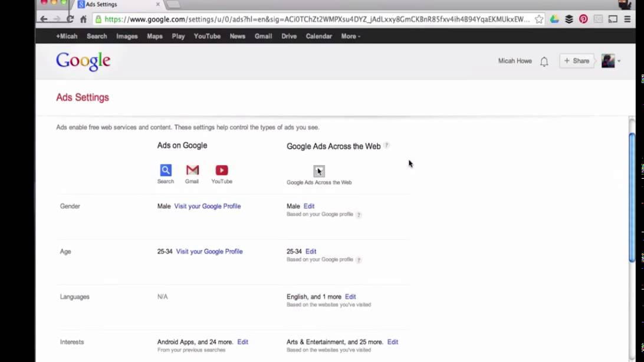This screenshot has height=362, width=644.
Task: Open help icon in Age row
Action: [359, 260]
